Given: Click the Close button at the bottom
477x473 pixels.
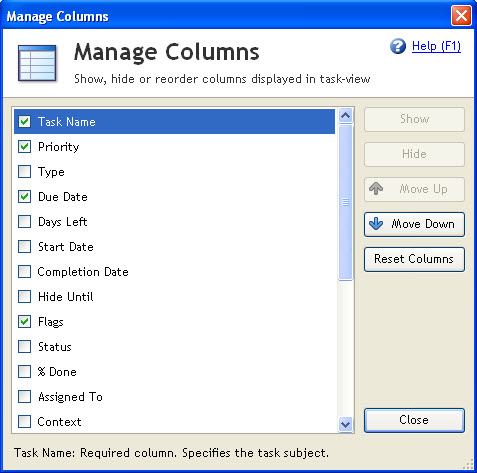Looking at the screenshot, I should tap(414, 420).
